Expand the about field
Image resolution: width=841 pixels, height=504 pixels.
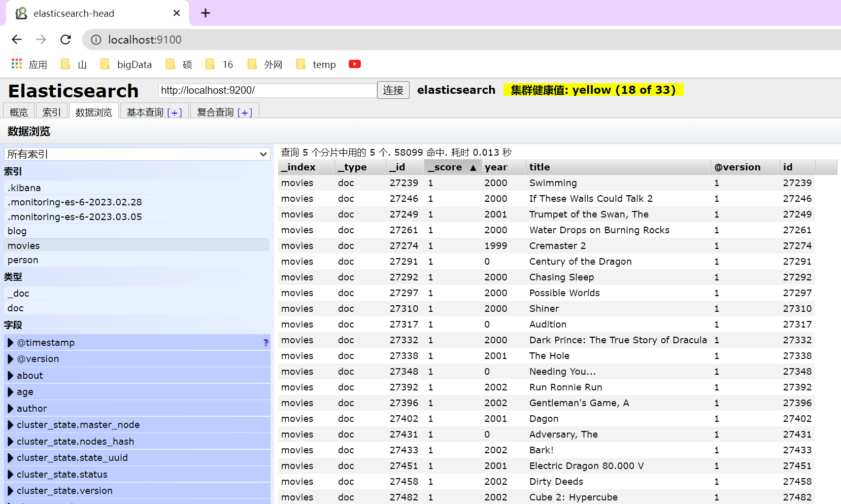(11, 376)
